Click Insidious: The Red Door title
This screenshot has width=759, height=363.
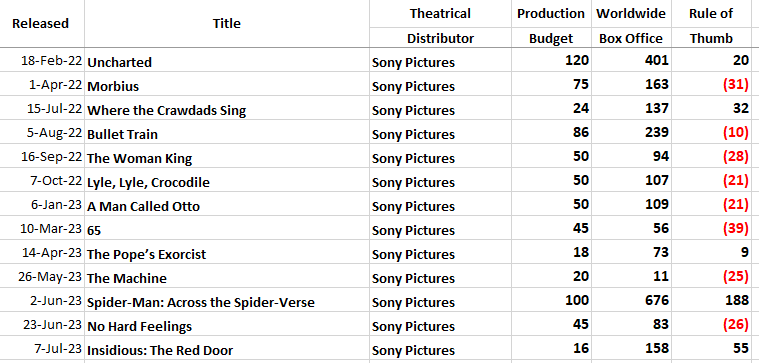160,350
